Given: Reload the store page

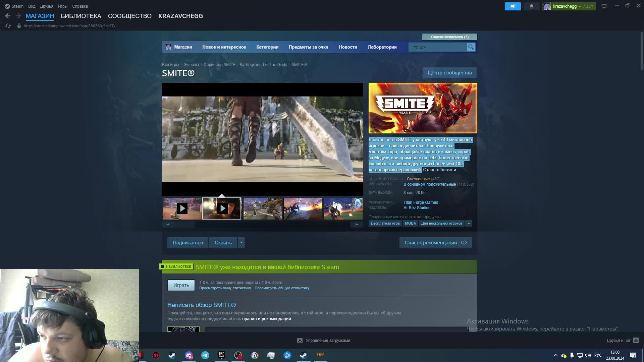Looking at the screenshot, I should coord(8,26).
